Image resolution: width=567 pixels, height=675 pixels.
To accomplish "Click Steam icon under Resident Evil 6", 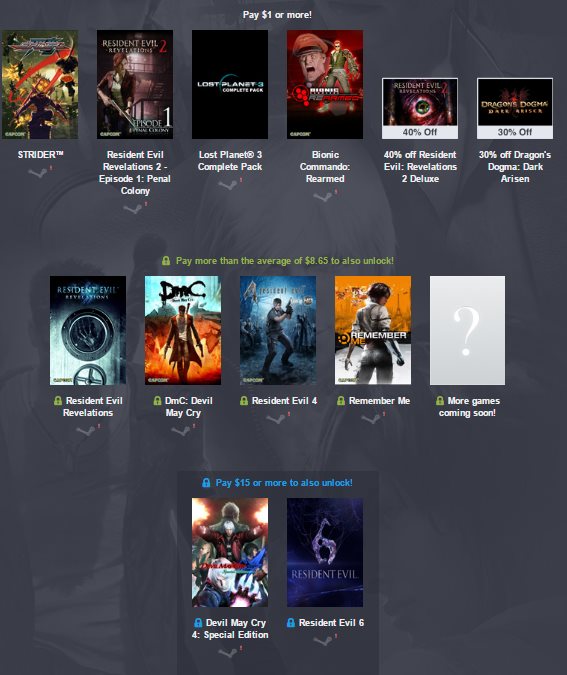I will pyautogui.click(x=323, y=641).
